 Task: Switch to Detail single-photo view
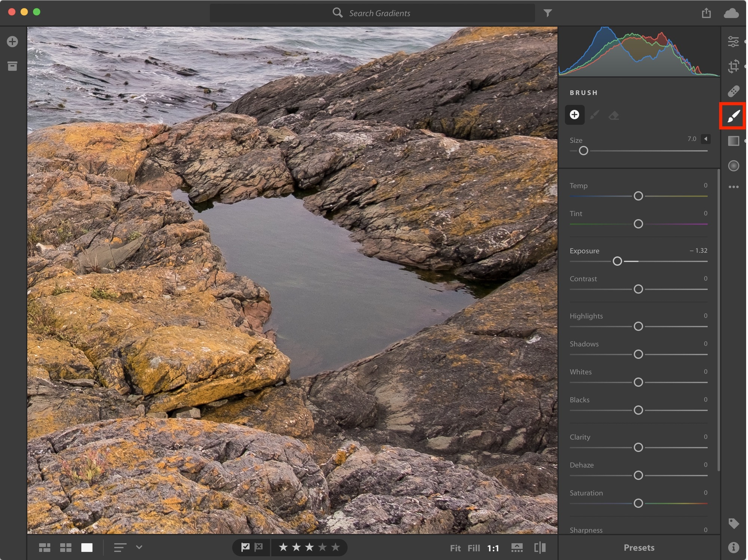coord(87,548)
